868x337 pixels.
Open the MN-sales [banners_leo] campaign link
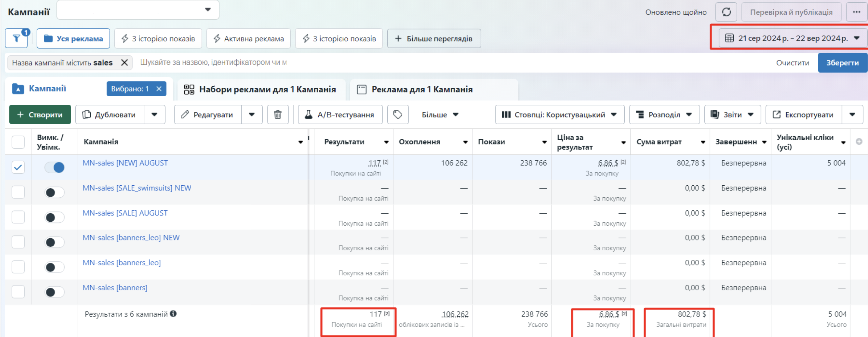[x=122, y=263]
